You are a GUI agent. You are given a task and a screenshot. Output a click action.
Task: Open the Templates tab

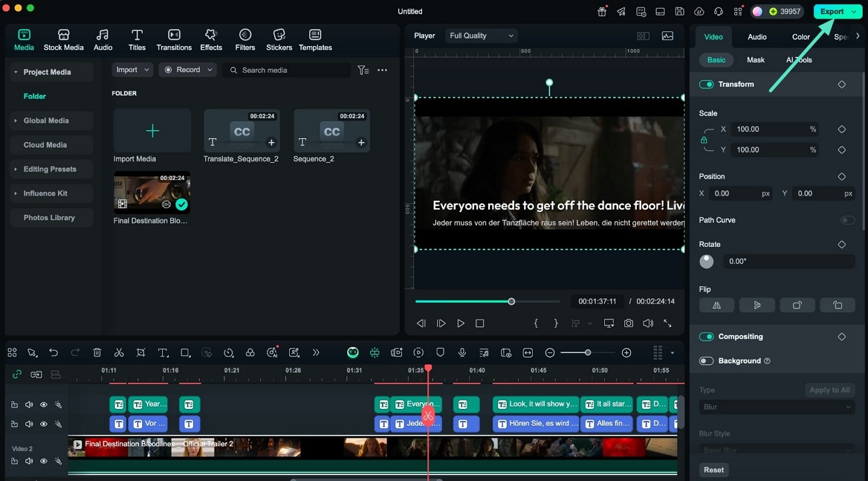(x=315, y=40)
